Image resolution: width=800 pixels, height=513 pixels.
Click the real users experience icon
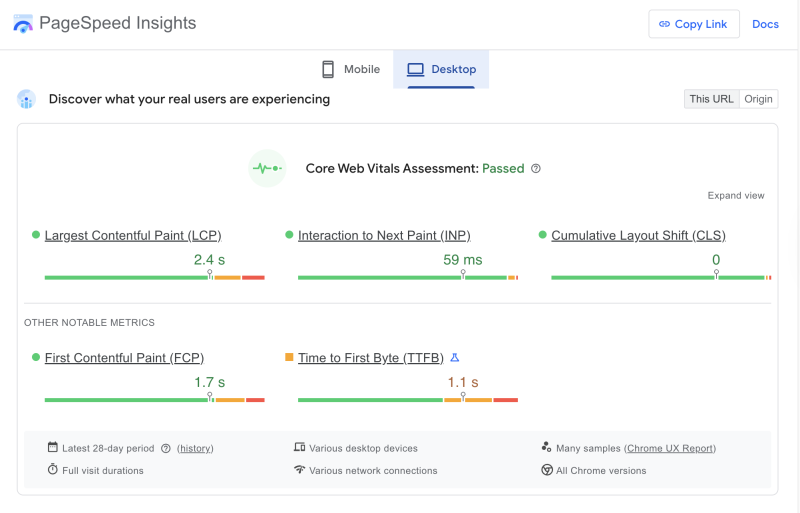pyautogui.click(x=26, y=99)
